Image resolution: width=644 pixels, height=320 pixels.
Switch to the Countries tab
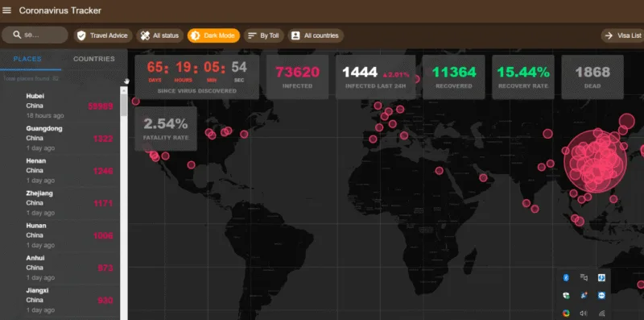click(x=94, y=59)
